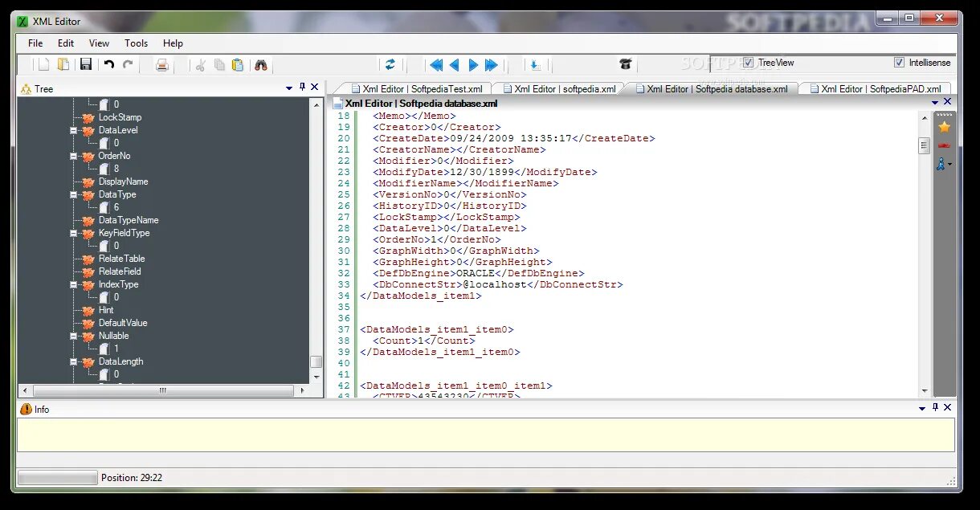This screenshot has height=510, width=980.
Task: Open the Tools menu
Action: pyautogui.click(x=136, y=43)
